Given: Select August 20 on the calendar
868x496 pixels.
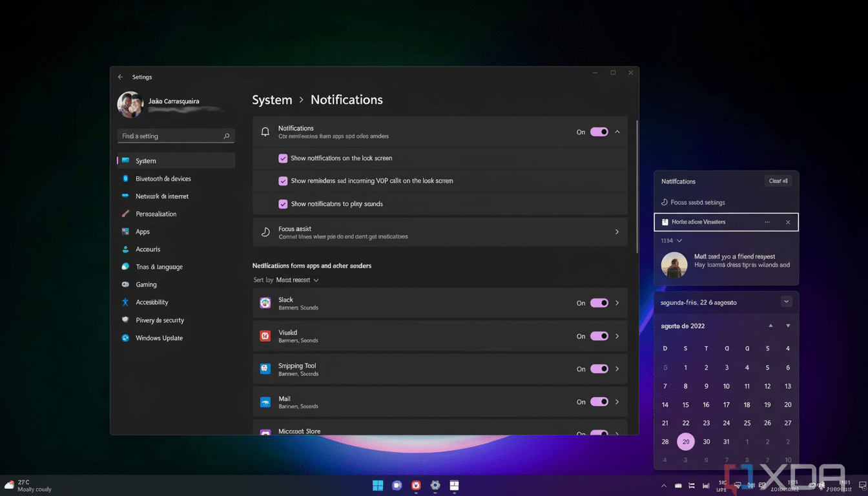Looking at the screenshot, I should (x=685, y=441).
